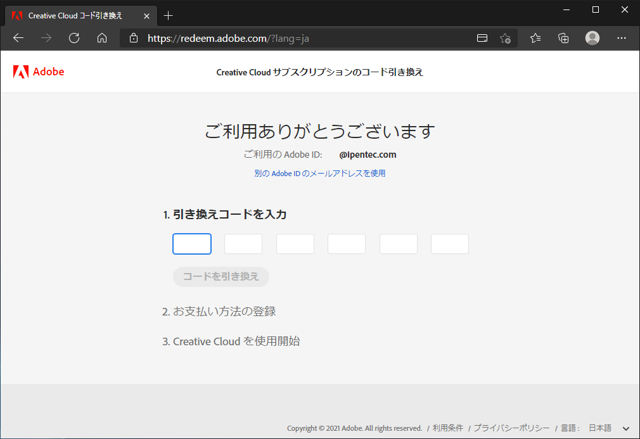Open the browser home page icon
Image resolution: width=640 pixels, height=439 pixels.
point(102,38)
